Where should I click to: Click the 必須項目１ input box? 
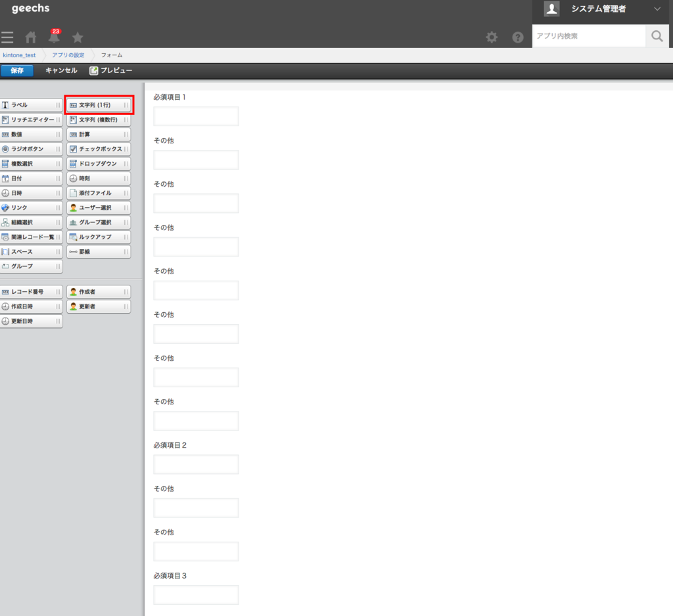[196, 116]
